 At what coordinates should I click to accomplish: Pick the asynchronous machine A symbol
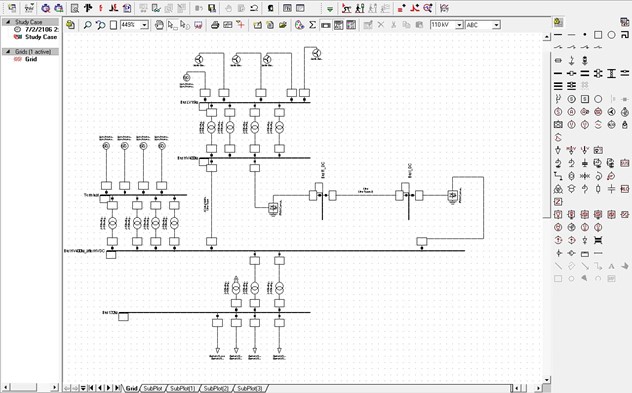pos(572,112)
